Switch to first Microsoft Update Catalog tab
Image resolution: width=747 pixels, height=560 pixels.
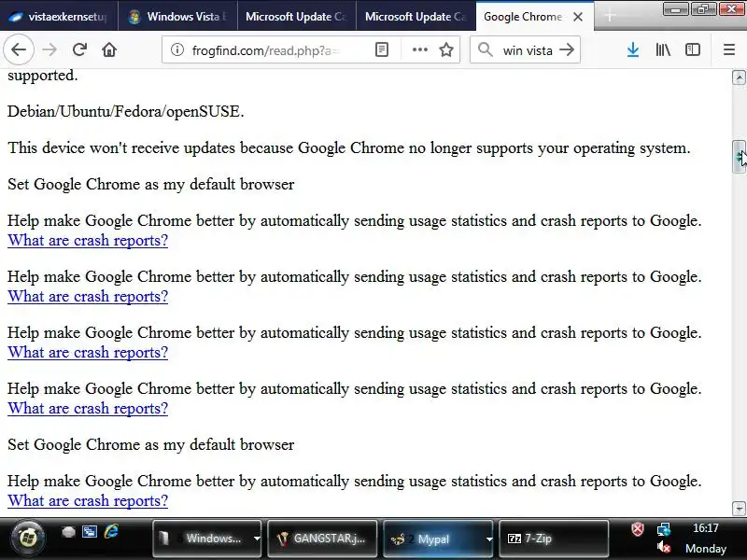tap(297, 17)
